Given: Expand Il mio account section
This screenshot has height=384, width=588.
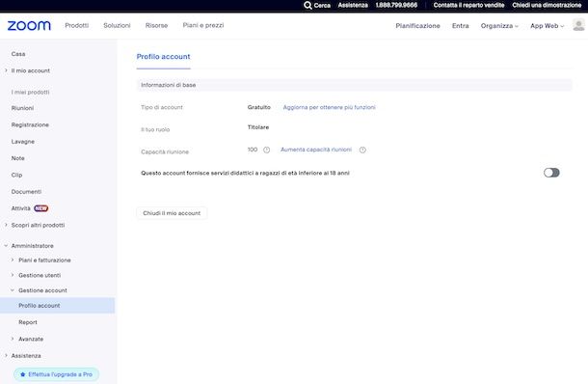Looking at the screenshot, I should click(6, 70).
